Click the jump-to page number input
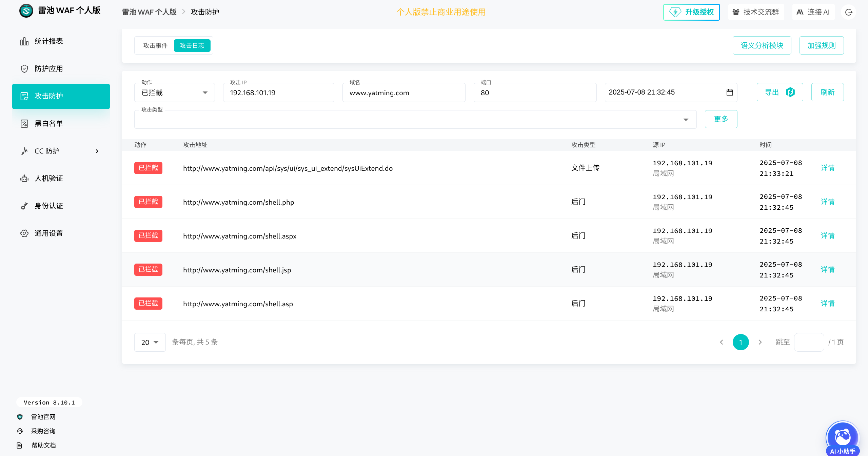 809,342
